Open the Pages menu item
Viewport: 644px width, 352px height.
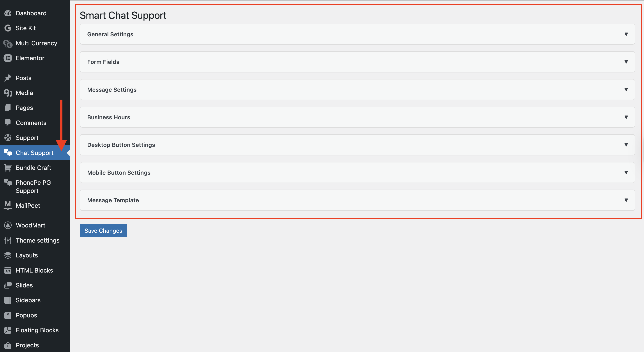(x=24, y=108)
